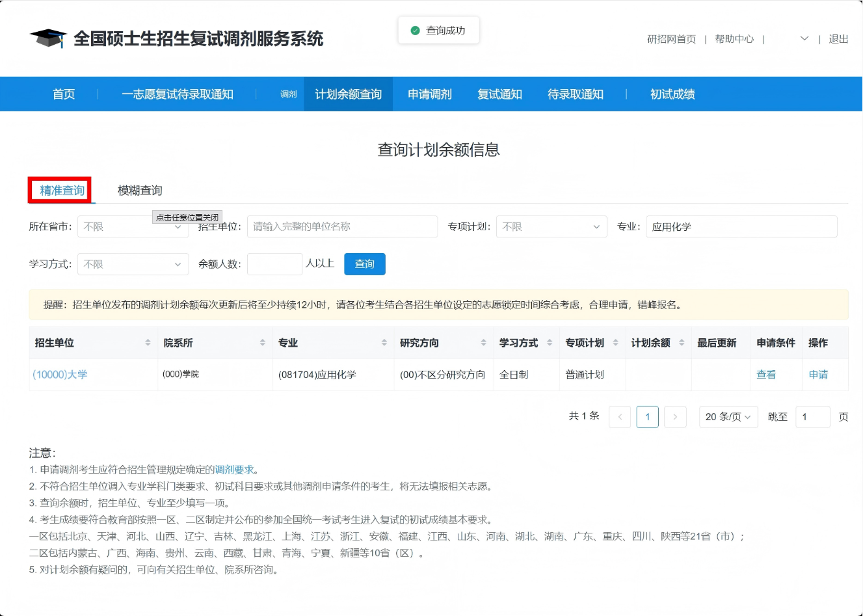863x616 pixels.
Task: Click the 查询 search button
Action: (x=364, y=264)
